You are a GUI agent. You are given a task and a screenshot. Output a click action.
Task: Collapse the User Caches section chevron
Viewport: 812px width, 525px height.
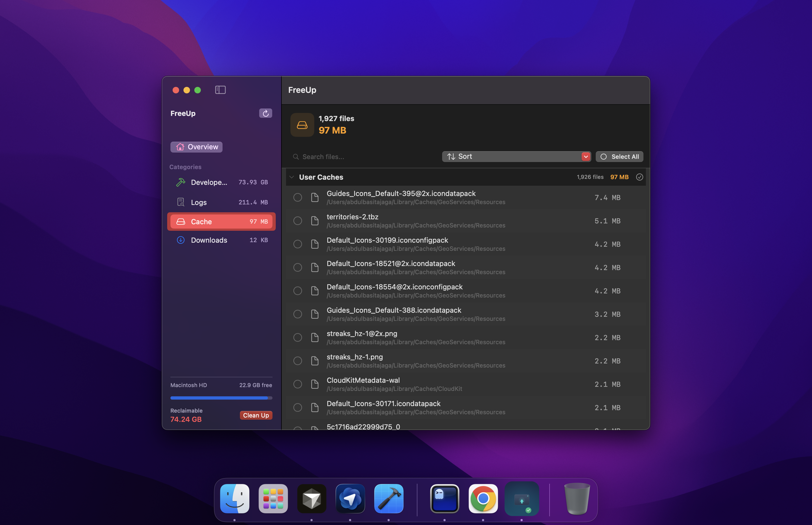pyautogui.click(x=292, y=177)
